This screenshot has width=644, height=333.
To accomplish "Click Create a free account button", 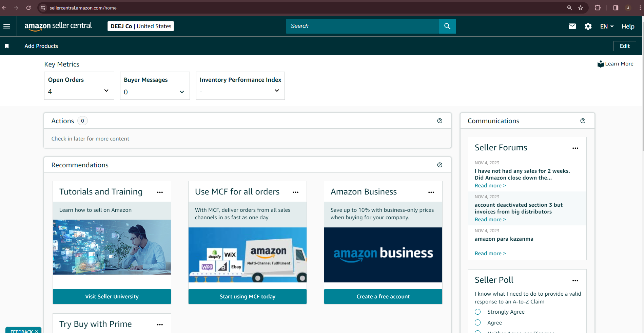I will tap(383, 297).
